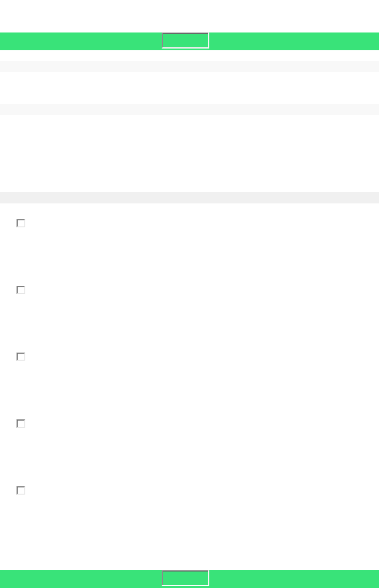This screenshot has width=379, height=588.
Task: Click the second light gray header strip
Action: point(189,109)
